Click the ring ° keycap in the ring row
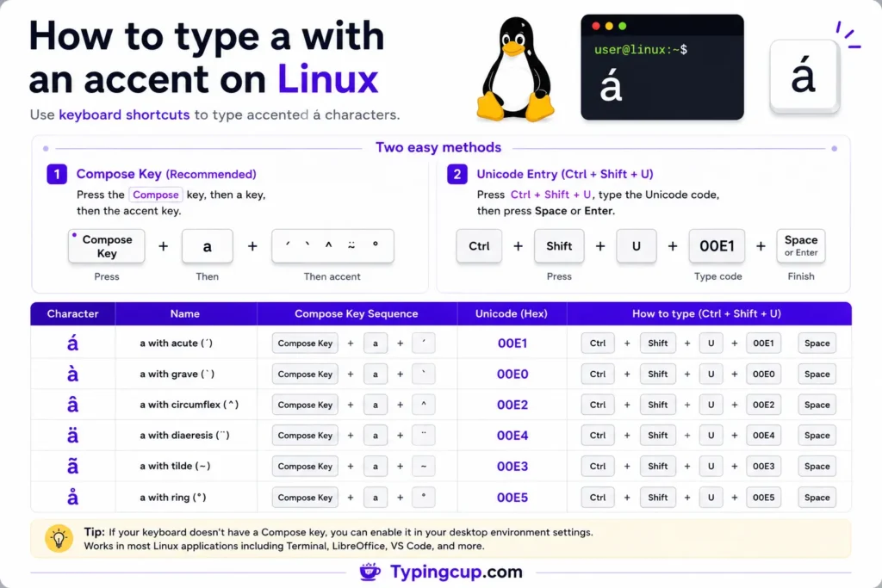 click(x=424, y=497)
